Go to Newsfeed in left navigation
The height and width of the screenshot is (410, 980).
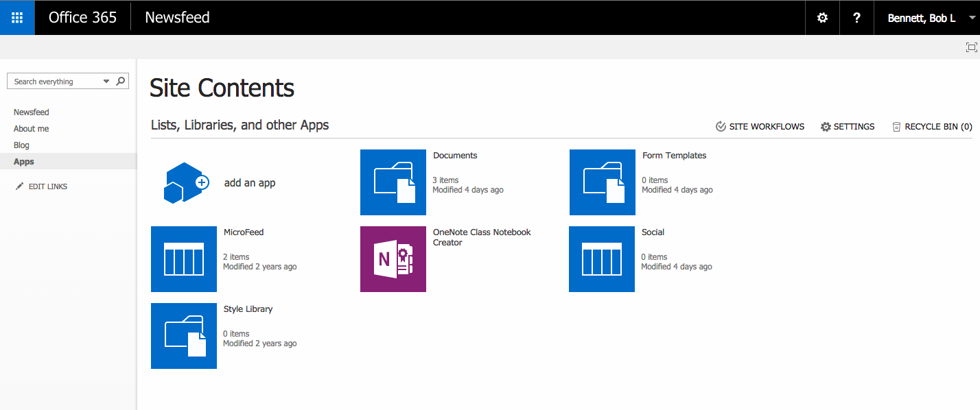tap(32, 112)
